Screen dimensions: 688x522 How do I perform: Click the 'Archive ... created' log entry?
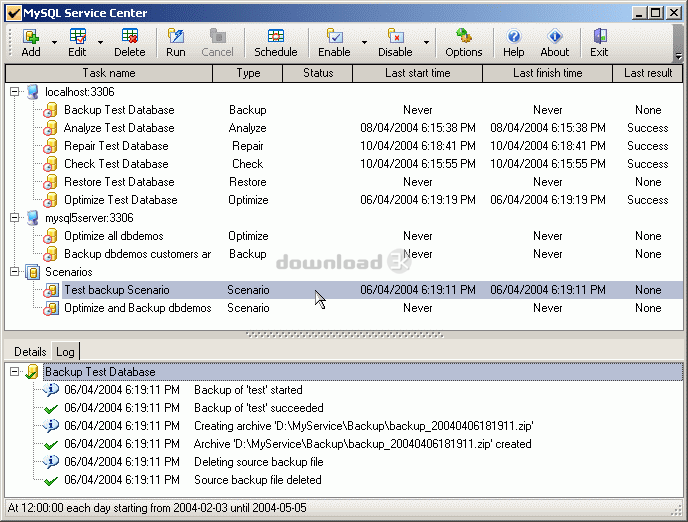click(362, 444)
